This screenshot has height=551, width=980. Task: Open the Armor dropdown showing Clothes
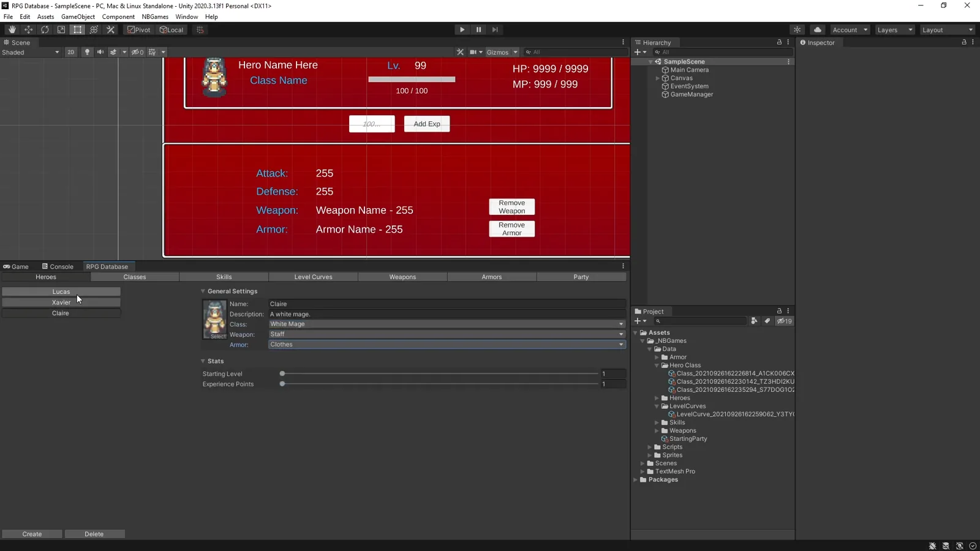[x=447, y=344]
